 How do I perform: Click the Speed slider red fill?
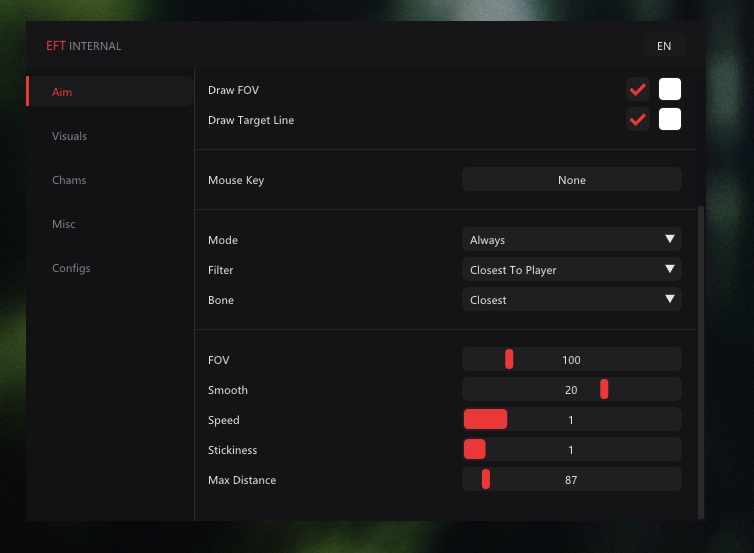tap(485, 419)
